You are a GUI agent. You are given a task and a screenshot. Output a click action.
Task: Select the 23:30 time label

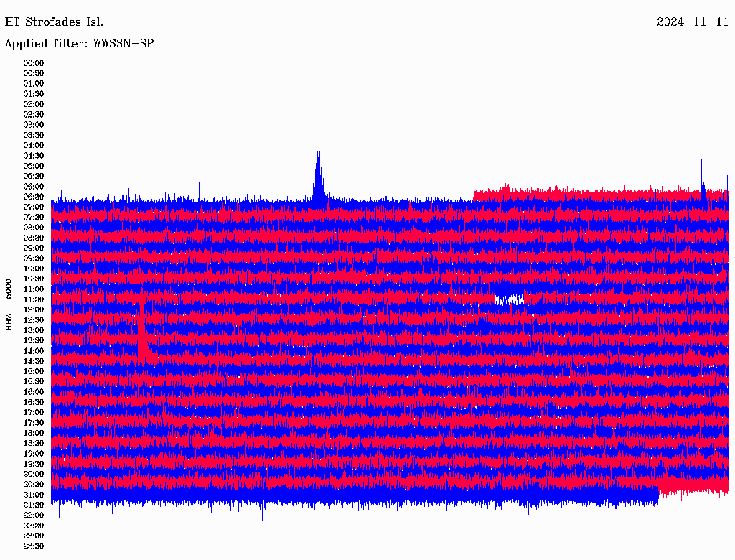(x=34, y=546)
